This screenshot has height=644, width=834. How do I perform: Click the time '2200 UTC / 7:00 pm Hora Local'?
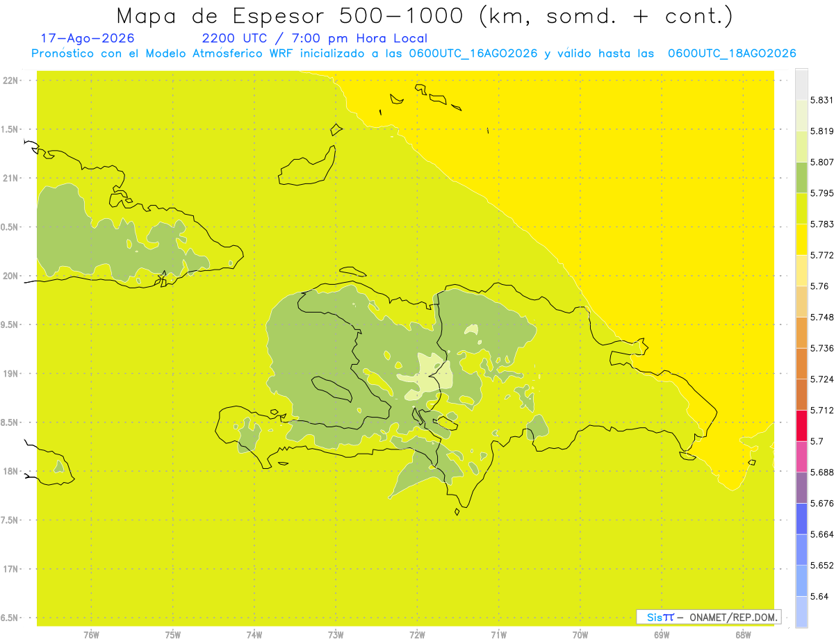[x=315, y=38]
